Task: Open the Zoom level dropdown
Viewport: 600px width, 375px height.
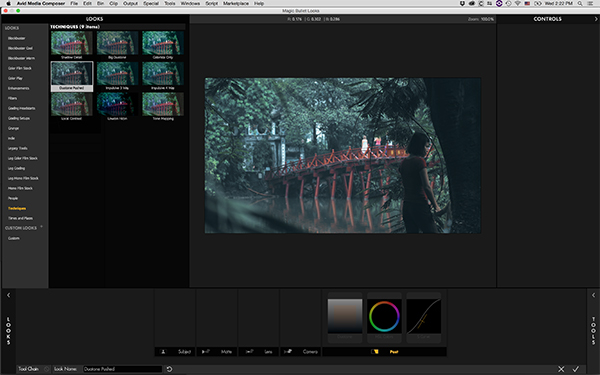Action: (x=481, y=19)
